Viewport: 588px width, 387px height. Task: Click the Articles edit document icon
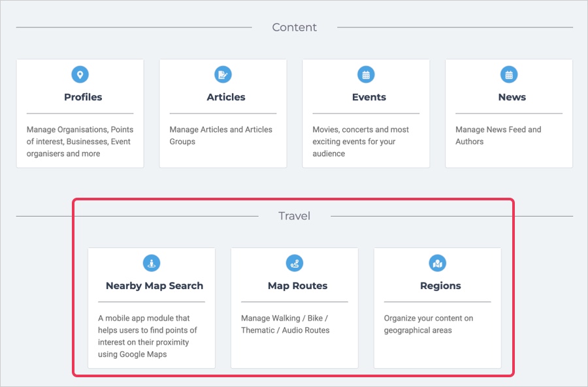point(223,74)
